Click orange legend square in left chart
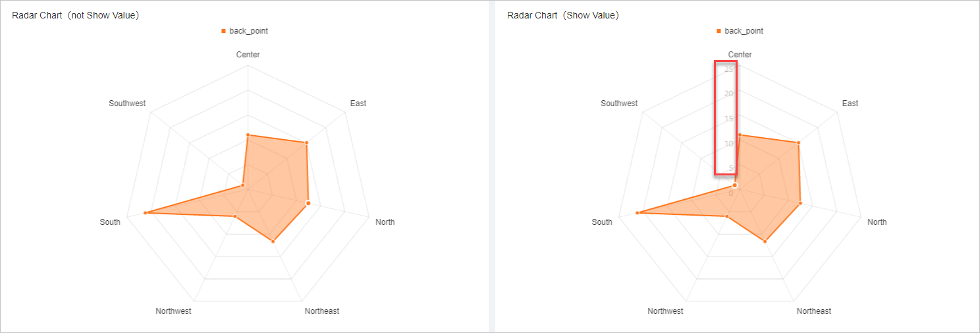Image resolution: width=980 pixels, height=333 pixels. point(224,31)
